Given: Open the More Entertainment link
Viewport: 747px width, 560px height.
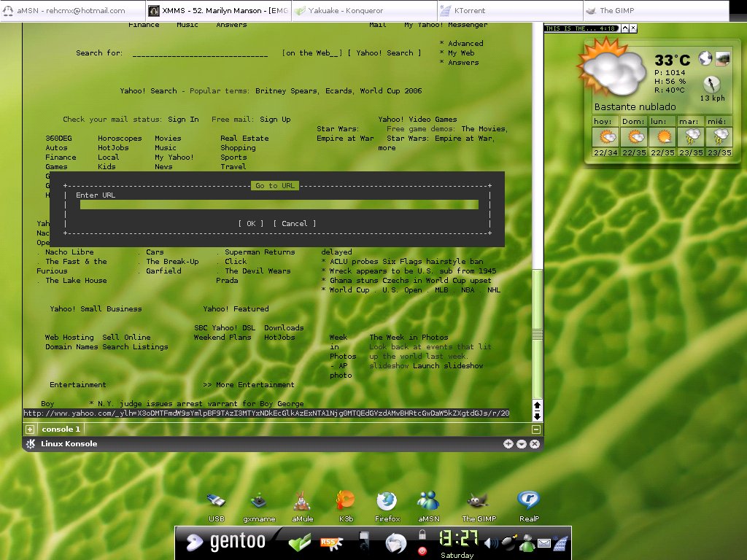Looking at the screenshot, I should (255, 385).
